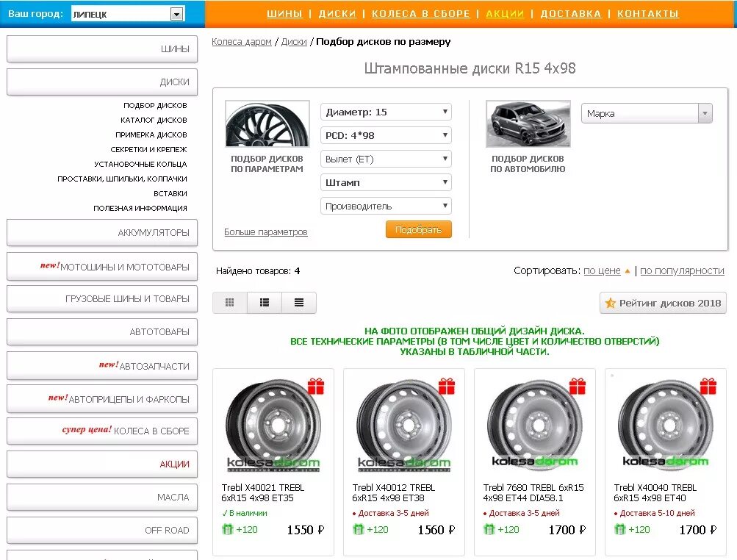The height and width of the screenshot is (560, 737).
Task: Switch to grid tile view icon
Action: coord(229,302)
